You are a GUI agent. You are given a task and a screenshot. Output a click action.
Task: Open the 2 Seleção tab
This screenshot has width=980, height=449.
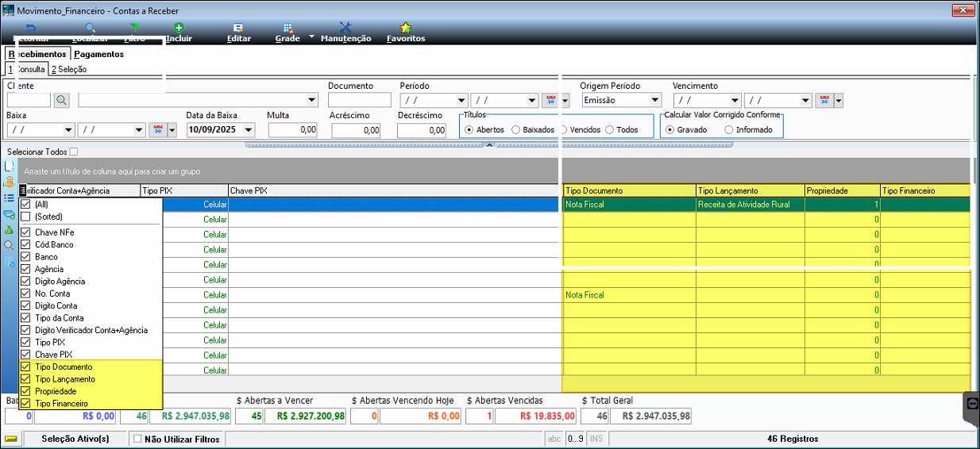tap(69, 69)
